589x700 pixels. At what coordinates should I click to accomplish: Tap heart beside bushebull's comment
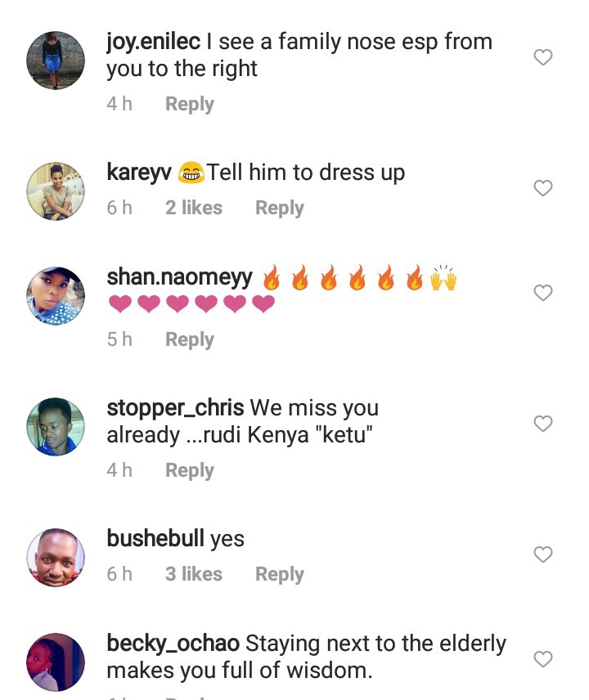coord(543,554)
